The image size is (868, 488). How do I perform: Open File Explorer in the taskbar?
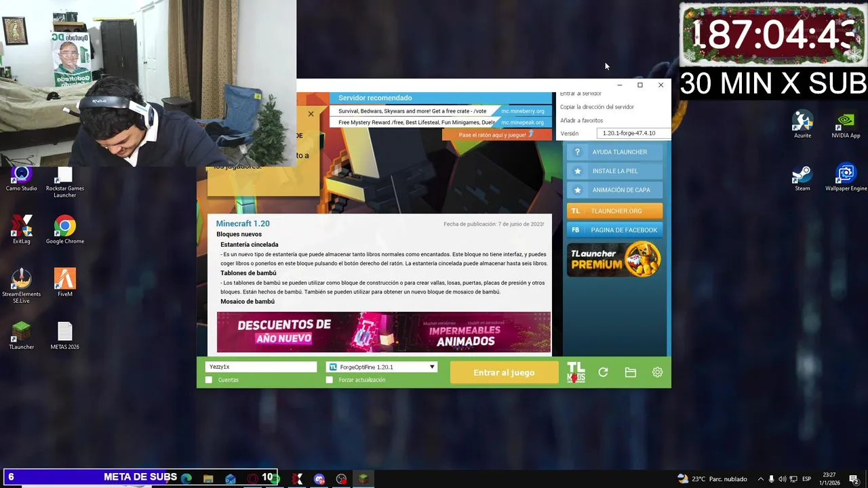point(208,479)
